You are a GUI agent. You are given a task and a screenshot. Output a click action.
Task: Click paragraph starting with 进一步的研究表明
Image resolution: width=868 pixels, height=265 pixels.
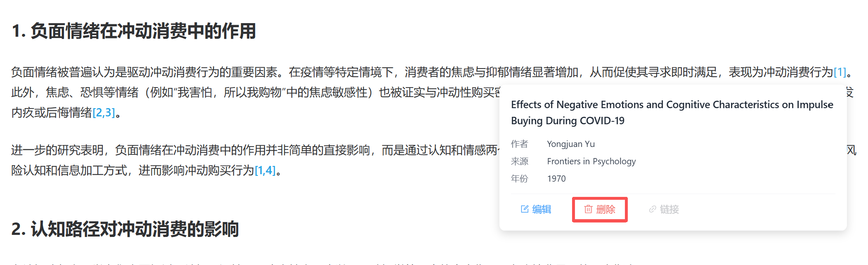[x=248, y=160]
